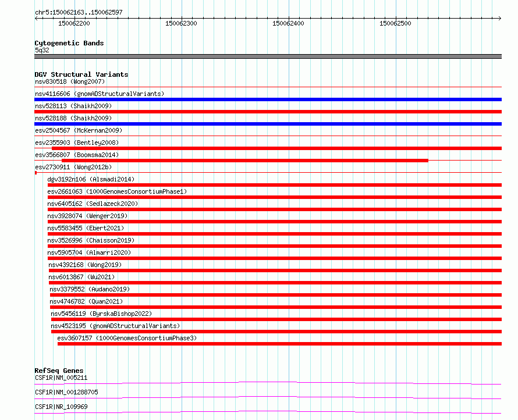518x420 pixels.
Task: Open transcript CSF1R|NM_001288705
Action: click(66, 392)
